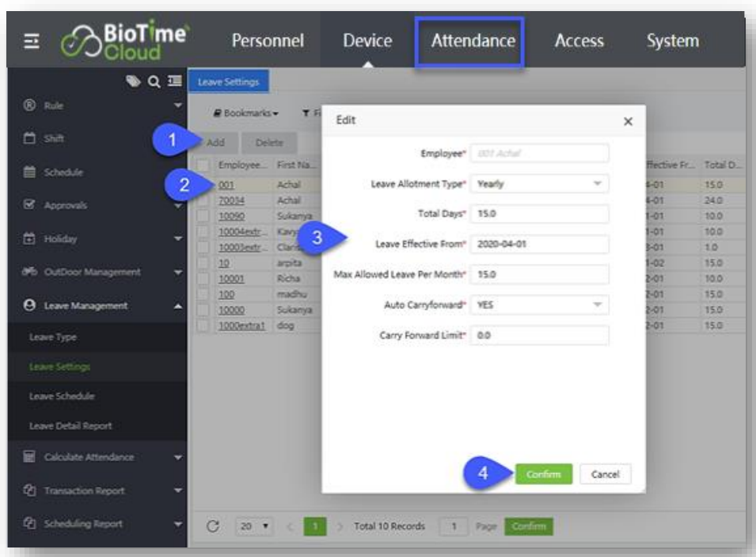Check the row checkbox for employee 10090

[x=203, y=215]
